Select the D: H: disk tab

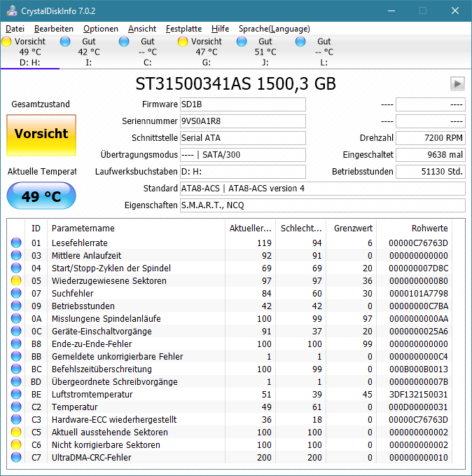30,52
